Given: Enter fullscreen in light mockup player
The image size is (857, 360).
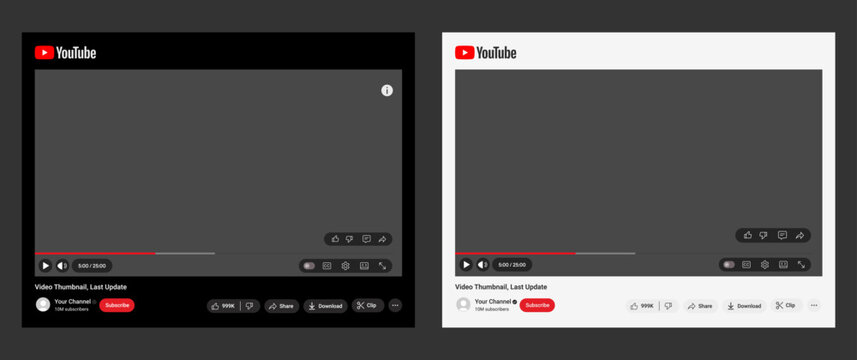Looking at the screenshot, I should [802, 265].
